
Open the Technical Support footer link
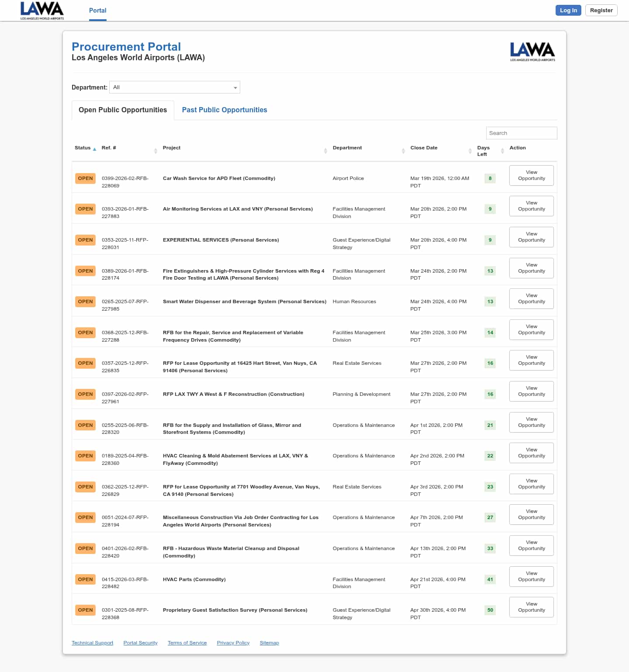92,643
